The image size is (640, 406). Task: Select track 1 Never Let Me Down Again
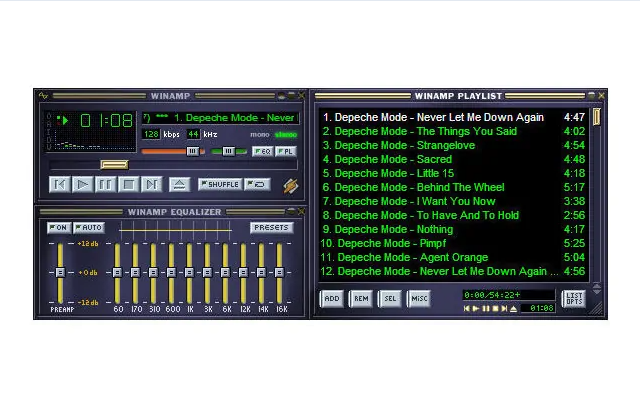pyautogui.click(x=453, y=118)
